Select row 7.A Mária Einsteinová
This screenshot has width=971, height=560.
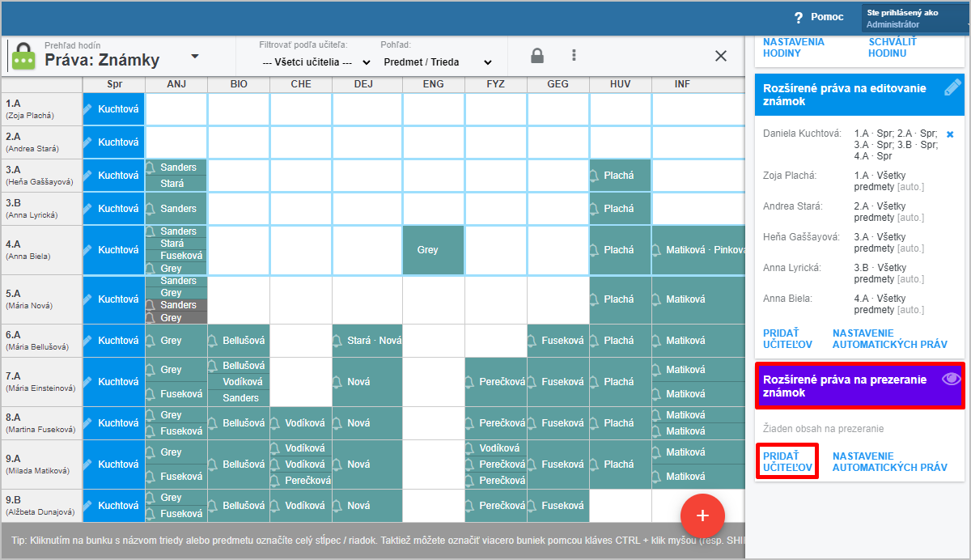[x=42, y=382]
